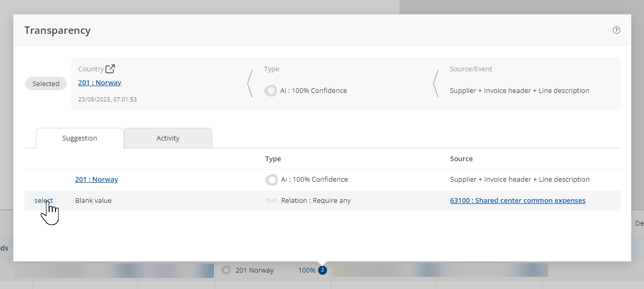Screen dimensions: 644x289
Task: Open the 201 : Norway link under Country
Action: click(x=100, y=83)
